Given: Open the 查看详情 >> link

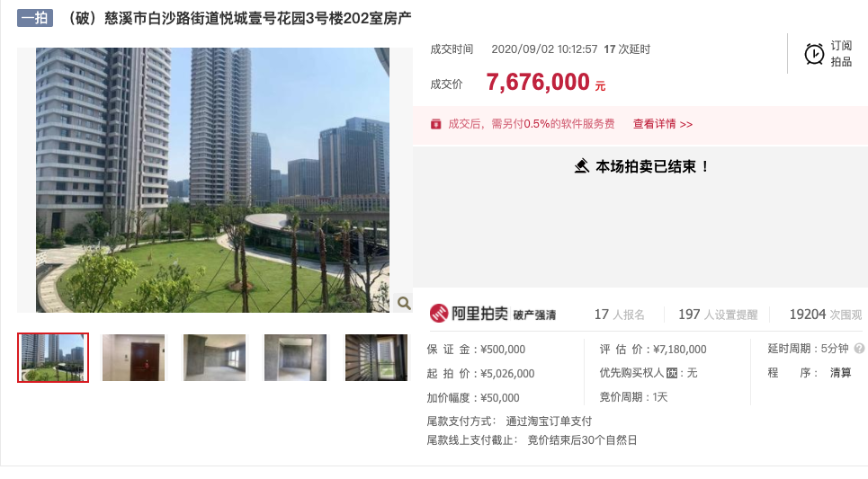Looking at the screenshot, I should coord(663,124).
